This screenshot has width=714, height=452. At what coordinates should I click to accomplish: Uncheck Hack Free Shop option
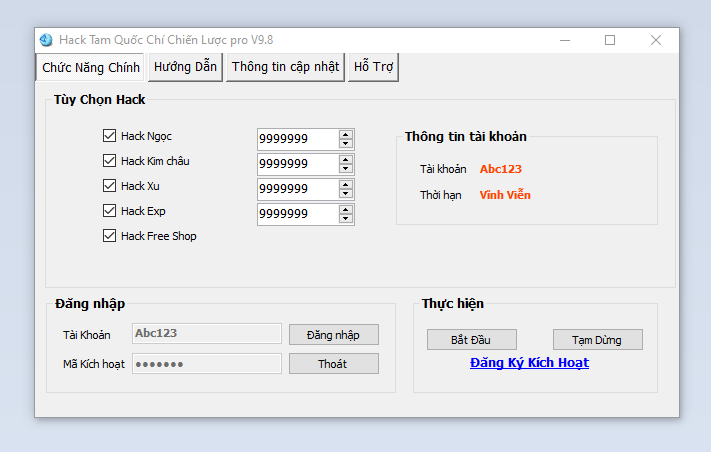point(110,236)
